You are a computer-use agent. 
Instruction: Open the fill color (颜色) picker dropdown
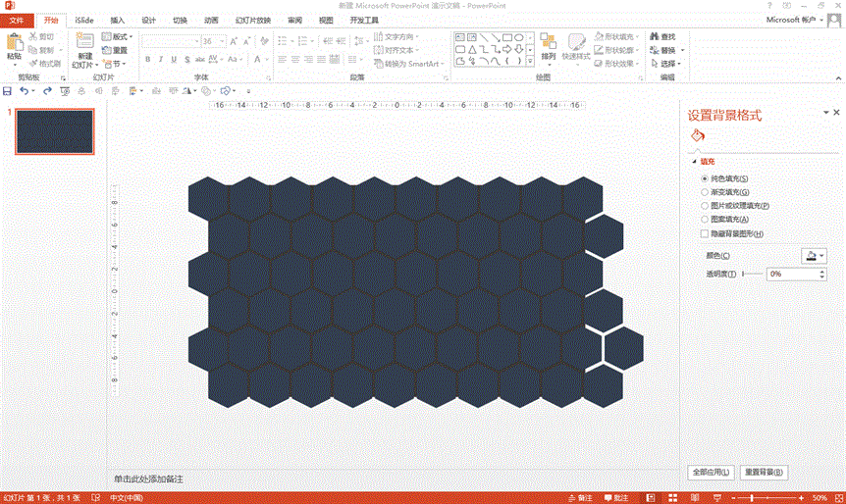pyautogui.click(x=814, y=255)
